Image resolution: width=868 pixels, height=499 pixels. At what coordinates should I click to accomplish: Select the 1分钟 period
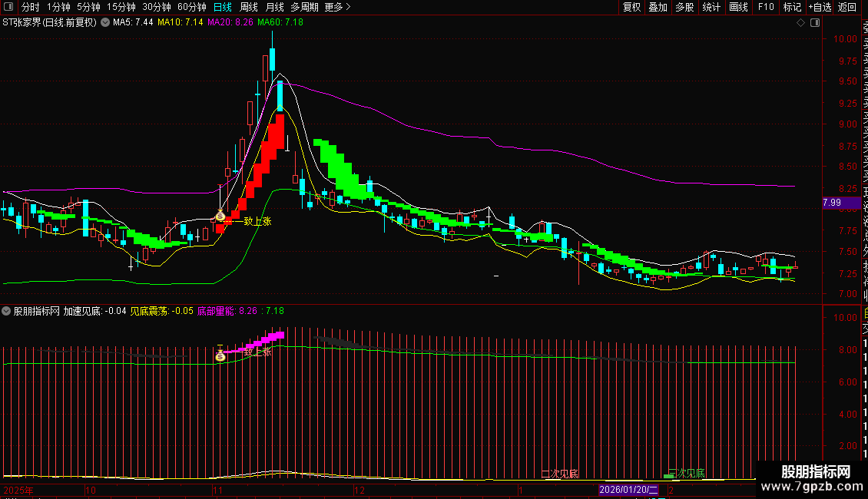58,7
